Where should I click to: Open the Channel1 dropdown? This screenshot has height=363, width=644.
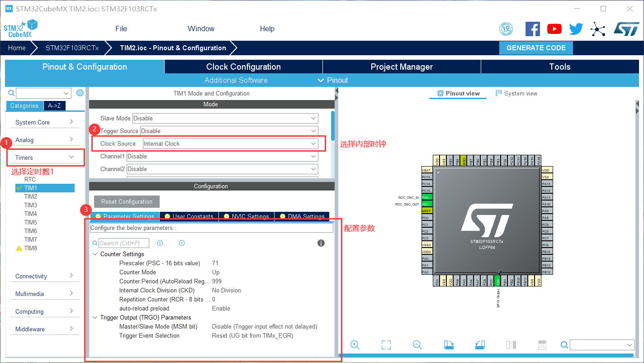223,156
